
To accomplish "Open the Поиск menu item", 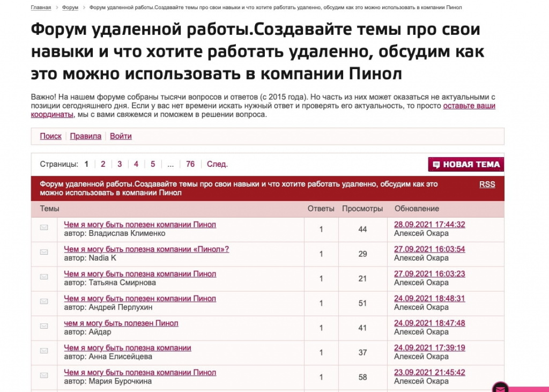I will [50, 136].
